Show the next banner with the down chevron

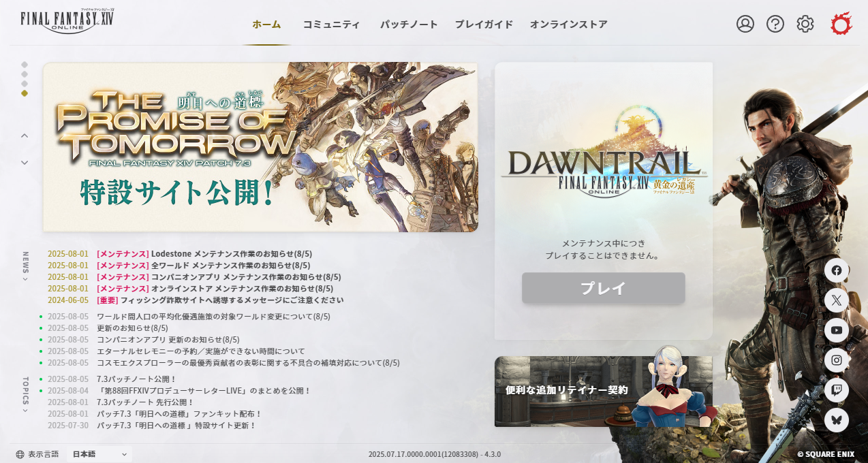click(x=25, y=163)
